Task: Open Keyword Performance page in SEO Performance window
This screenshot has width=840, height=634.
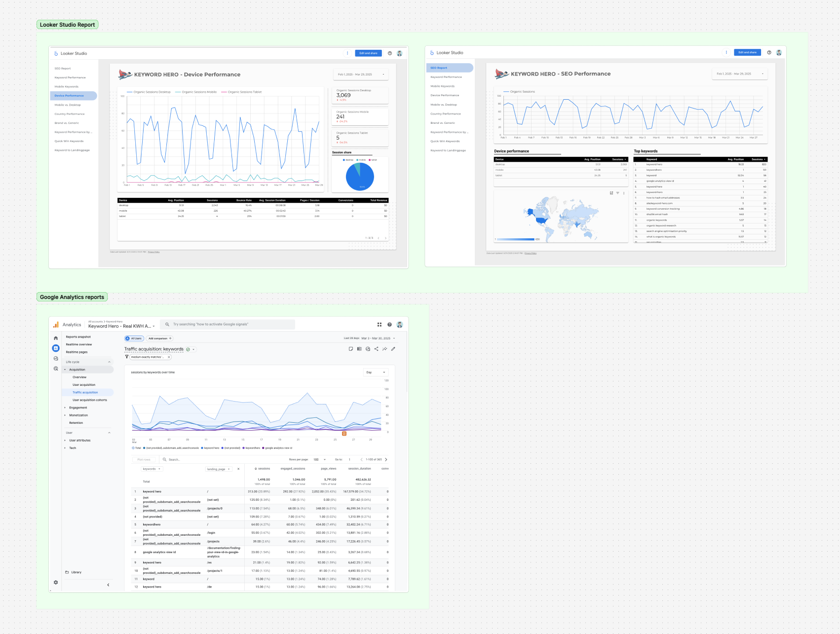Action: (x=446, y=77)
